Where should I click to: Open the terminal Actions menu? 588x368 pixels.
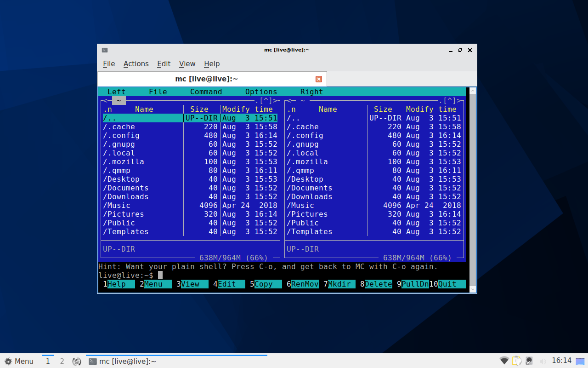[x=136, y=64]
